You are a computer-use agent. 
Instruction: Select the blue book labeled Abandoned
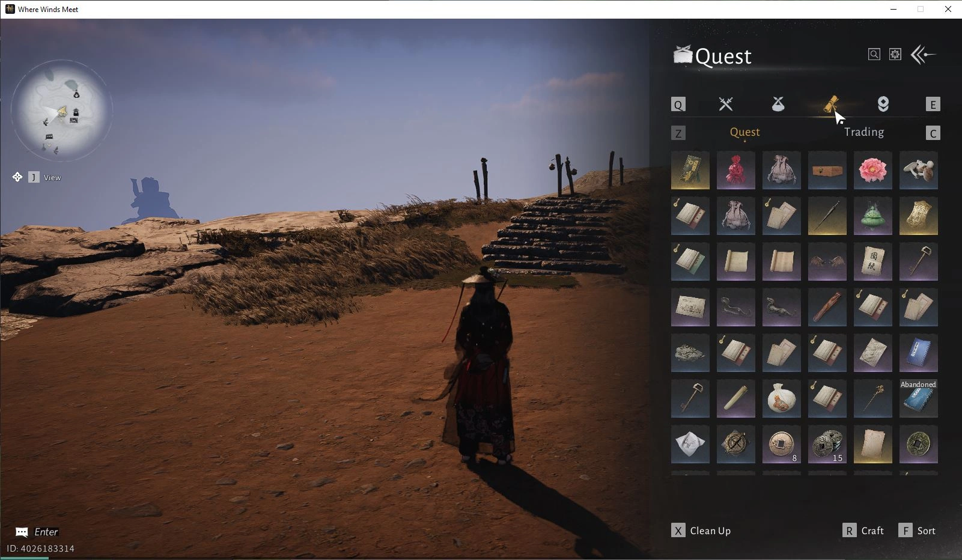coord(918,398)
